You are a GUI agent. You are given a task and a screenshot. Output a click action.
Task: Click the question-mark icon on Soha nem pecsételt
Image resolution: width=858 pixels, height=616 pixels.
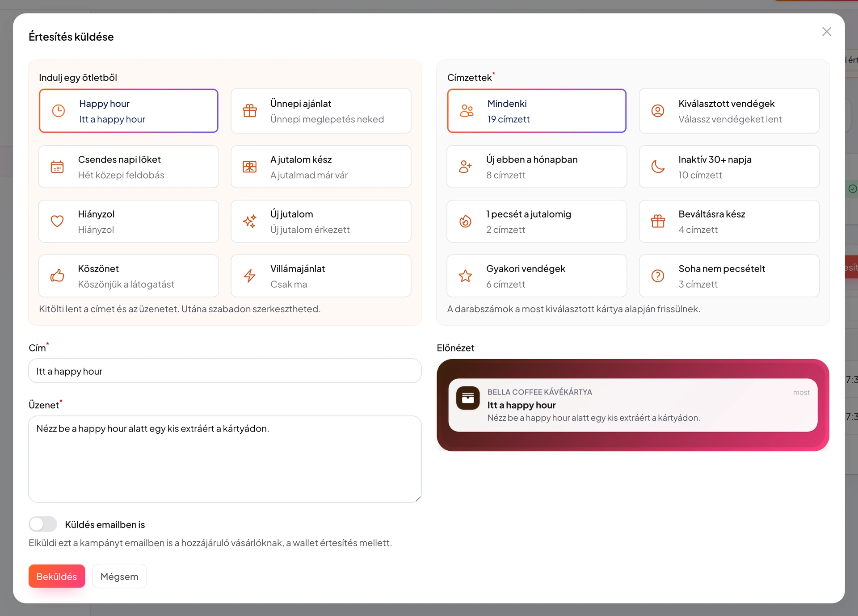tap(658, 276)
